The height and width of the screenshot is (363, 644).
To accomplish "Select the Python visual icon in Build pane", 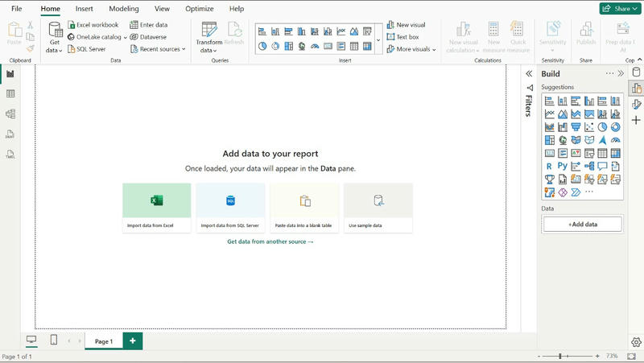I will [562, 166].
